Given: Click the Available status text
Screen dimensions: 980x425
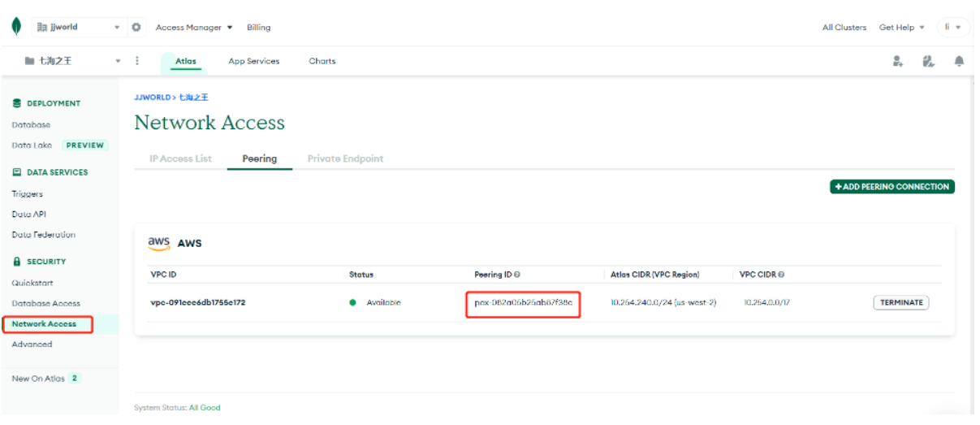Looking at the screenshot, I should 383,302.
